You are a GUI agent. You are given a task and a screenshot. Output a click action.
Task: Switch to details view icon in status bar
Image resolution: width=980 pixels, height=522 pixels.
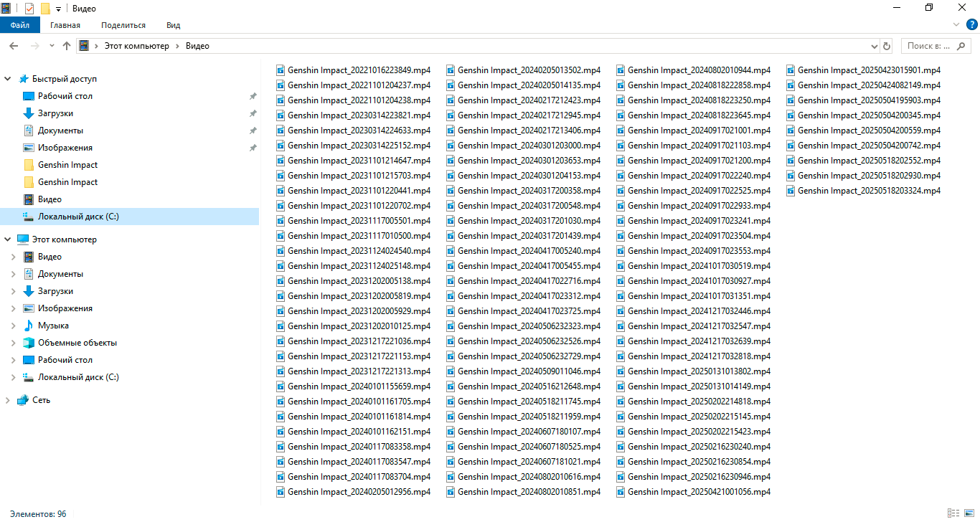coord(953,513)
